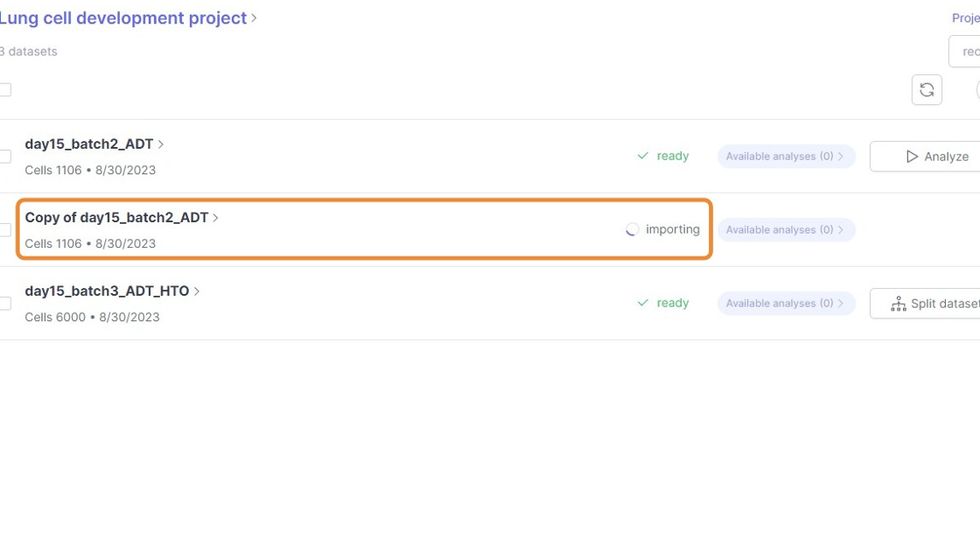The image size is (980, 547).
Task: Click the chevron beside the Lung cell project title
Action: 255,18
